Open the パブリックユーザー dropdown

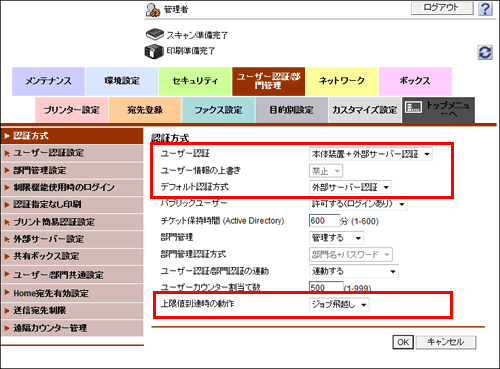click(358, 204)
